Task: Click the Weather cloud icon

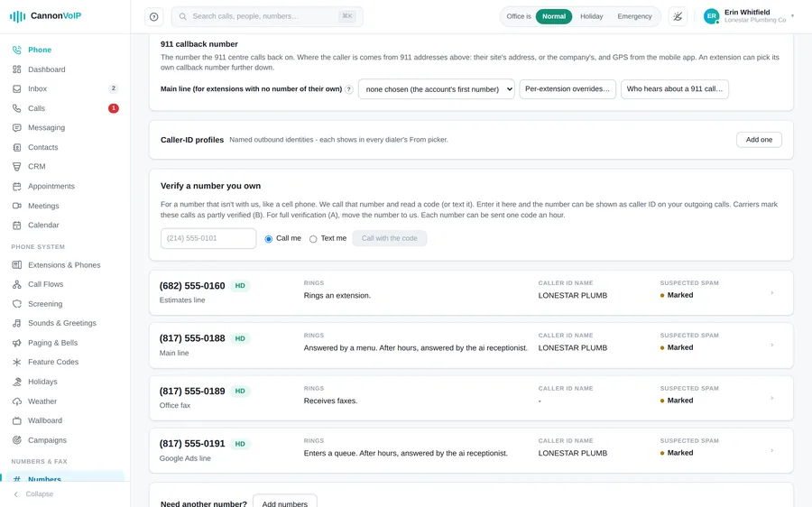Action: click(x=17, y=401)
